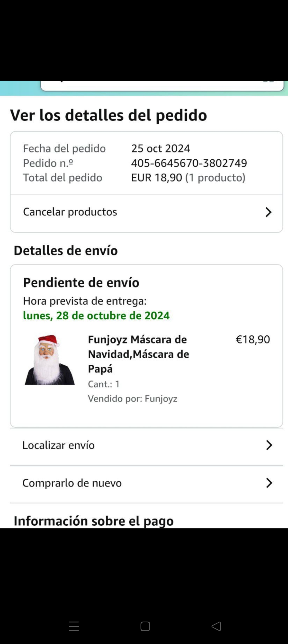Viewport: 288px width, 644px height.
Task: Tap the Pendiente de envío status heading
Action: point(81,282)
